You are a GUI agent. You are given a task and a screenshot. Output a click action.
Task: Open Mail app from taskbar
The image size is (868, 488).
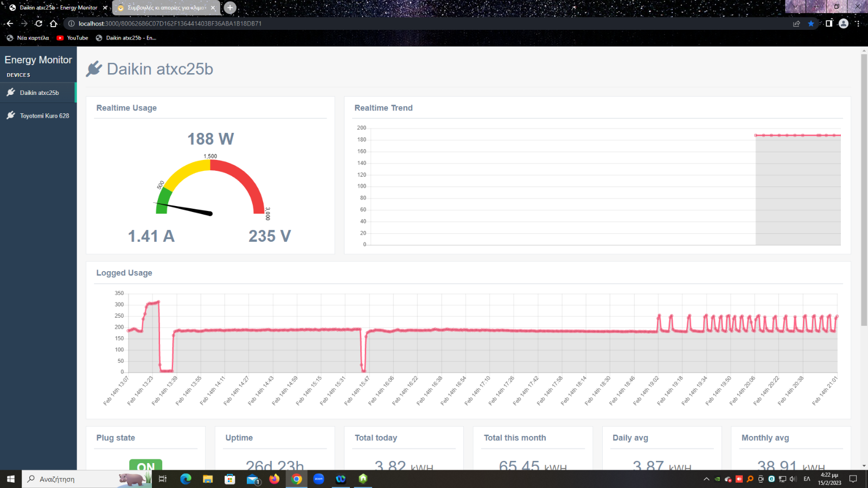(252, 479)
